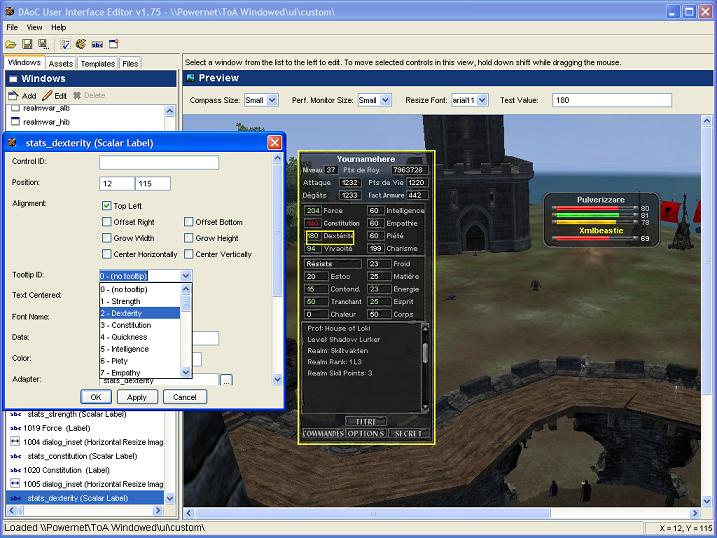The image size is (717, 538).
Task: Click the Add window icon
Action: (x=13, y=96)
